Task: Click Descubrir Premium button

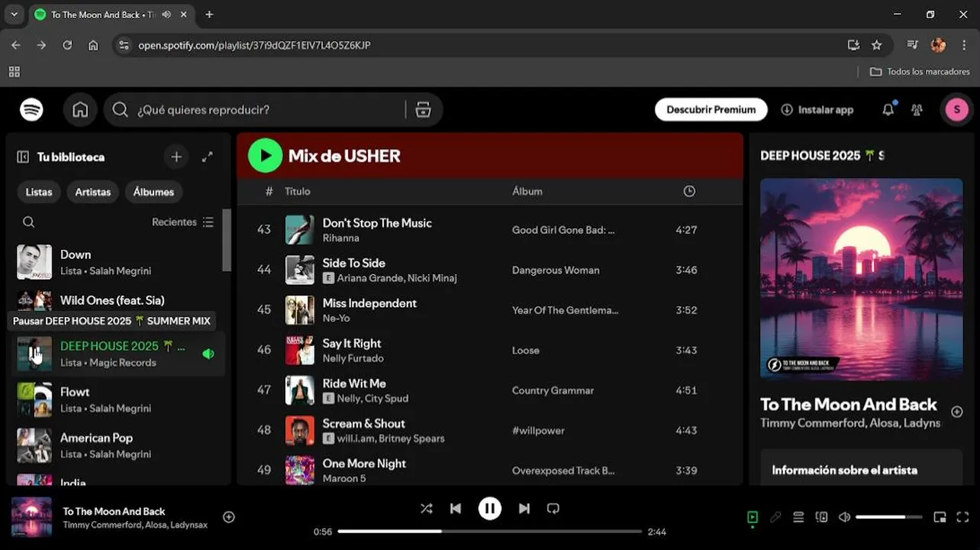Action: pos(711,110)
